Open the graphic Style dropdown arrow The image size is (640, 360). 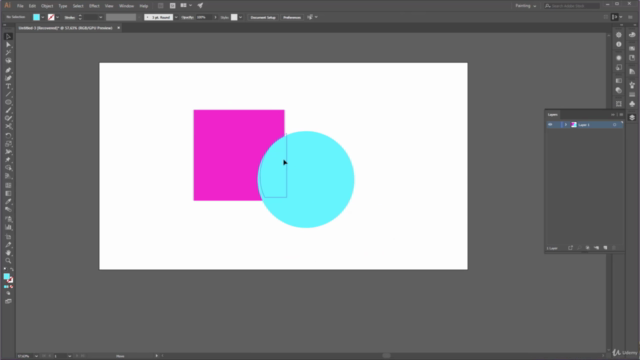coord(240,17)
